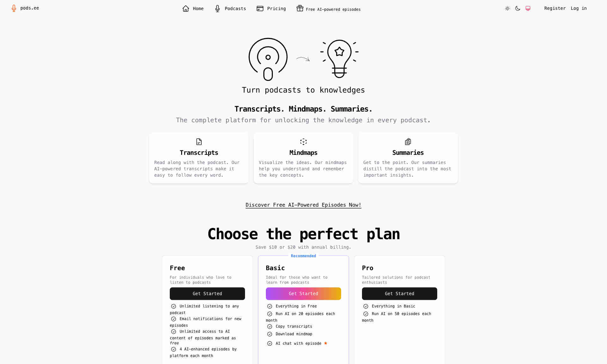
Task: Click the Basic plan Get Started button
Action: pyautogui.click(x=303, y=293)
